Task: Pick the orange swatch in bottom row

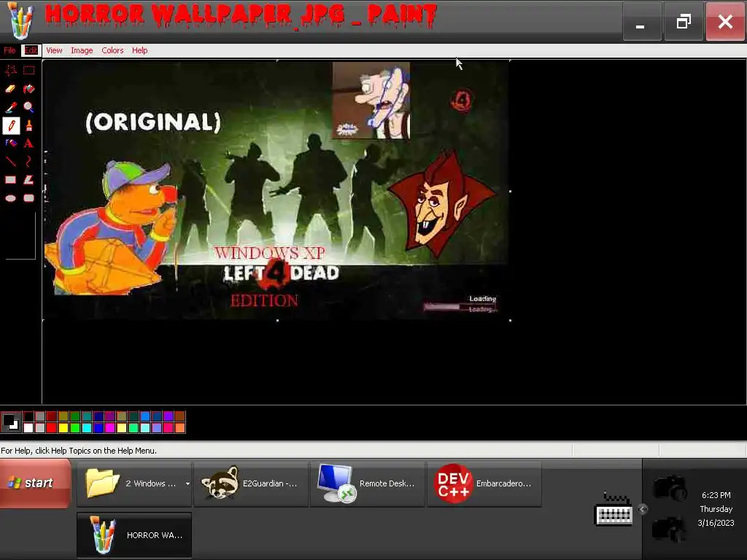Action: (180, 427)
